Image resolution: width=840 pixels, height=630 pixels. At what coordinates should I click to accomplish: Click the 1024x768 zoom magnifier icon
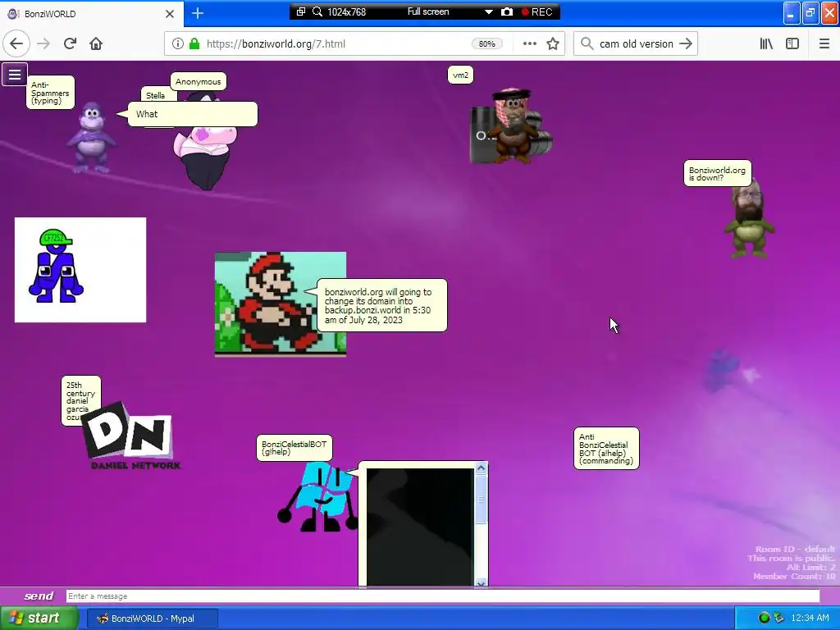pos(317,11)
